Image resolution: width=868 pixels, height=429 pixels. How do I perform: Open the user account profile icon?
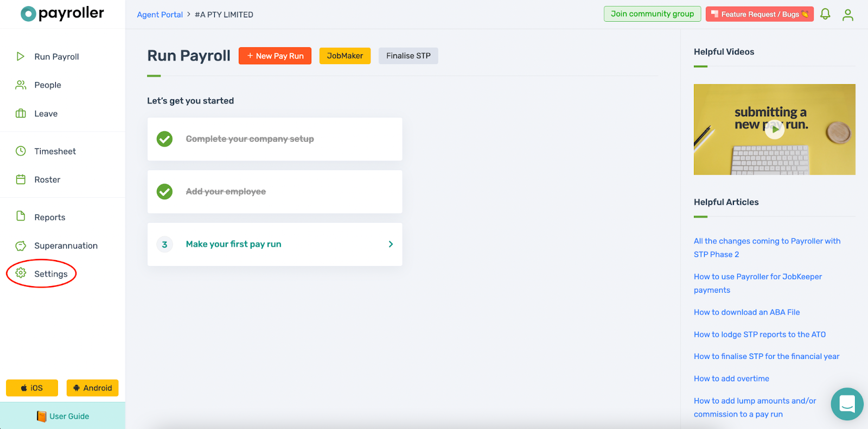[848, 15]
